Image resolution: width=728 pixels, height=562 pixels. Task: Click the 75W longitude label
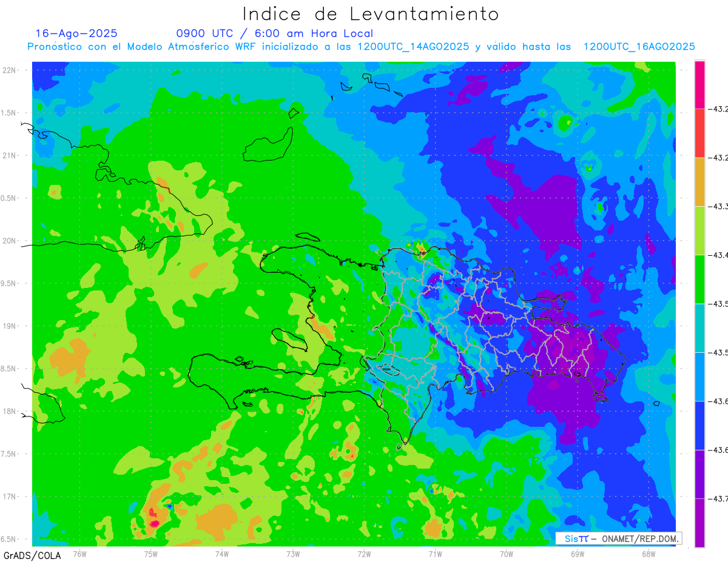[151, 554]
